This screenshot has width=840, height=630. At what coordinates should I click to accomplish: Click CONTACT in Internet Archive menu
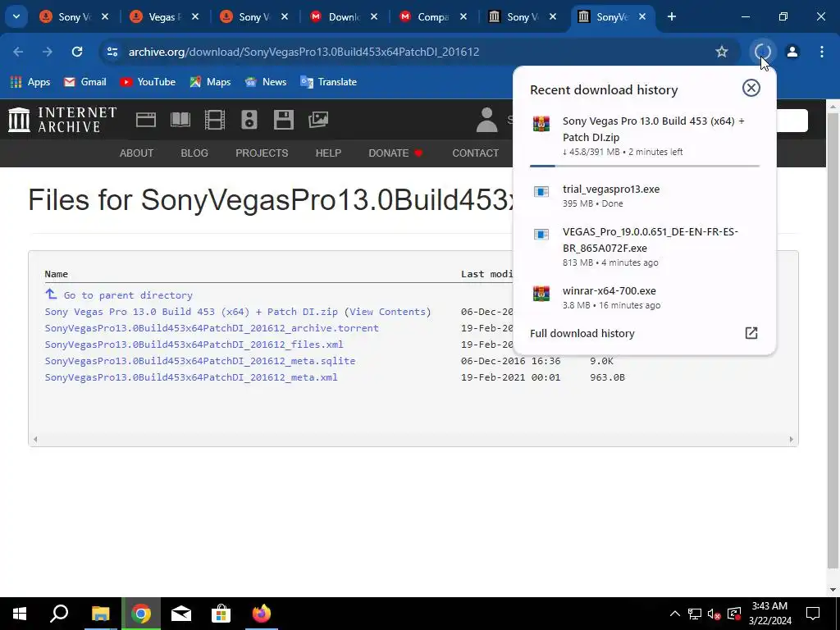[475, 153]
